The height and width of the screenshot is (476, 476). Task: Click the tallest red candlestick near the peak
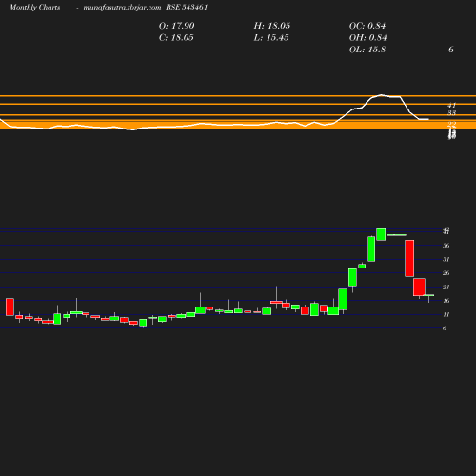tap(409, 258)
